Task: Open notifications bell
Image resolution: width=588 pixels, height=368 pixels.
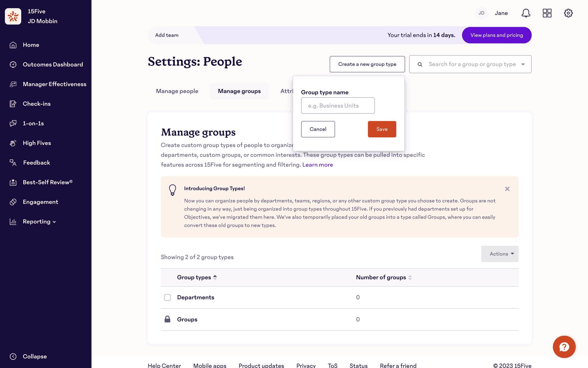Action: tap(526, 13)
